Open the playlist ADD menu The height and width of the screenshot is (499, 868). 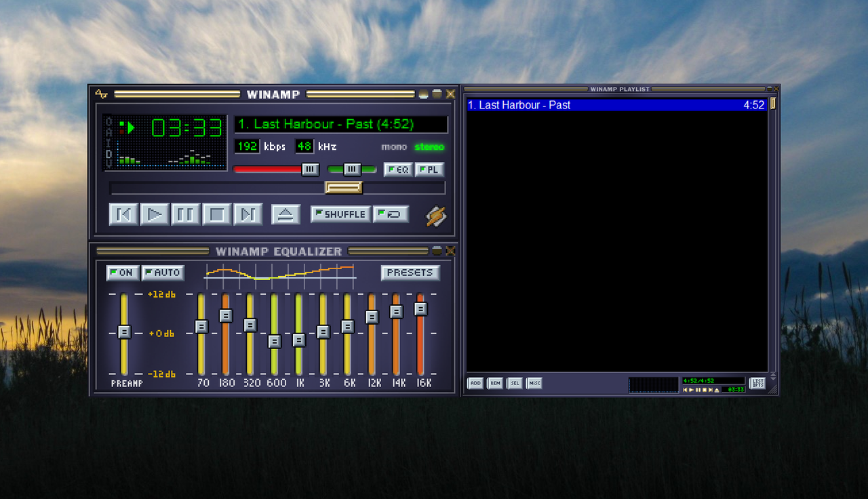(x=475, y=383)
